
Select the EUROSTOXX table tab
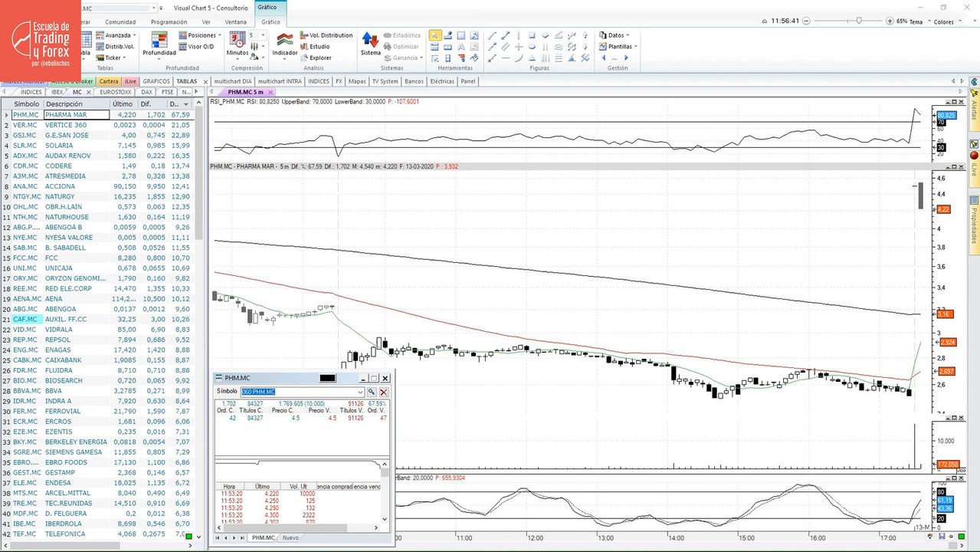coord(116,92)
